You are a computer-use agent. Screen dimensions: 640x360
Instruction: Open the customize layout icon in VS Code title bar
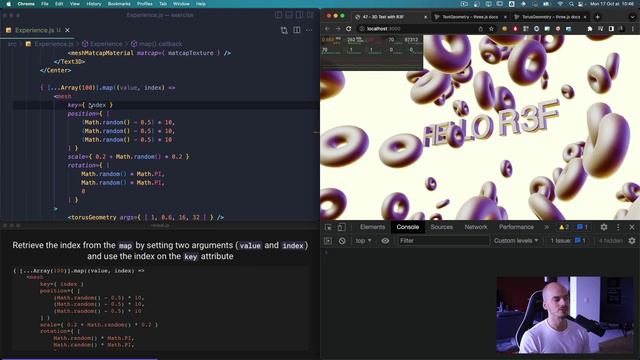pos(310,15)
